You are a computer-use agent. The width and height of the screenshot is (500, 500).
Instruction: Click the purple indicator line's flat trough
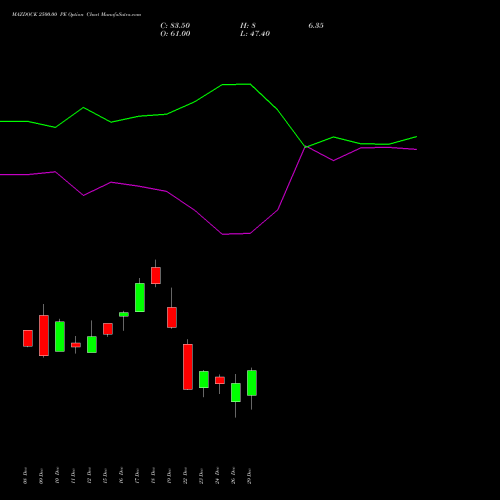[x=236, y=234]
